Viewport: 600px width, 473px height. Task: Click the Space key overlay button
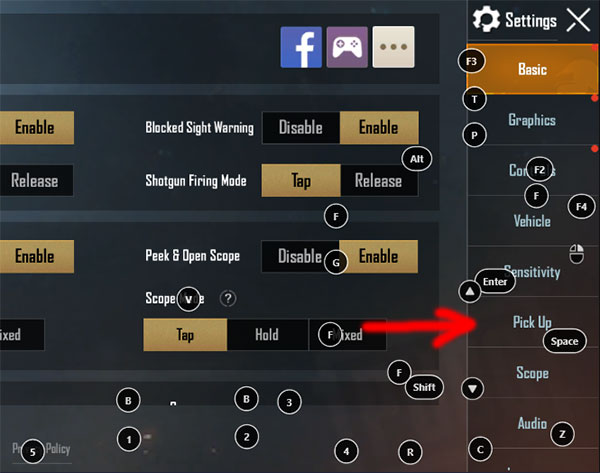[564, 341]
